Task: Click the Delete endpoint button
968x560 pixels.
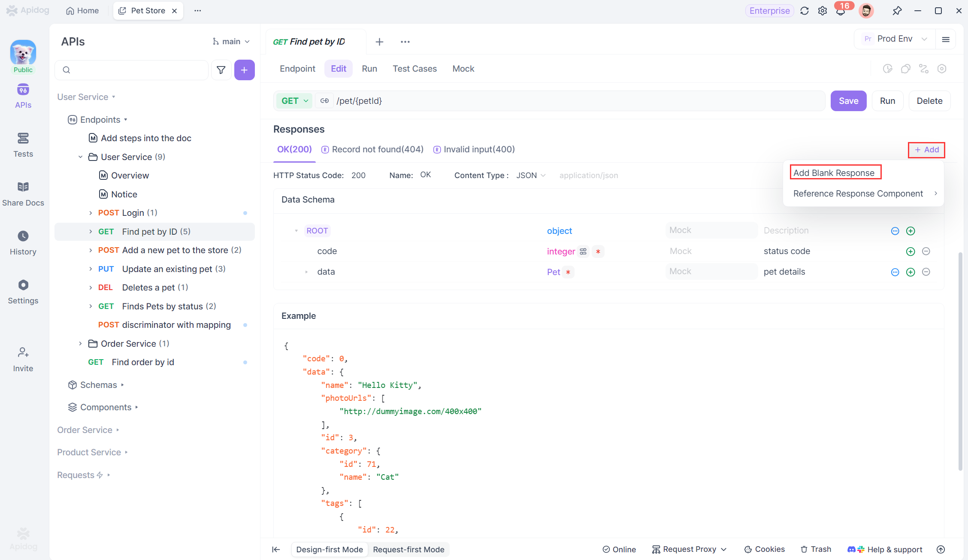Action: click(929, 101)
